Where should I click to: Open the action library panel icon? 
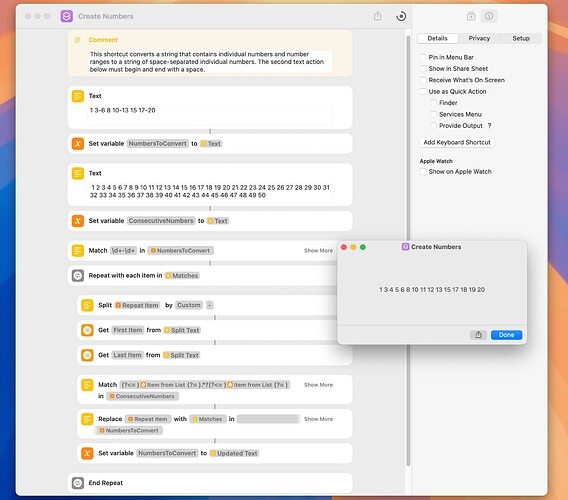471,16
